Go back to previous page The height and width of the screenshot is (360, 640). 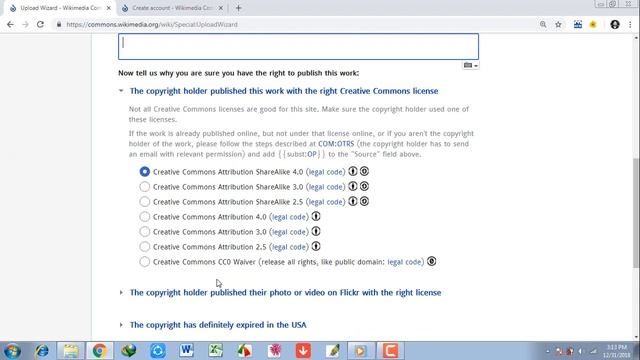[x=10, y=24]
